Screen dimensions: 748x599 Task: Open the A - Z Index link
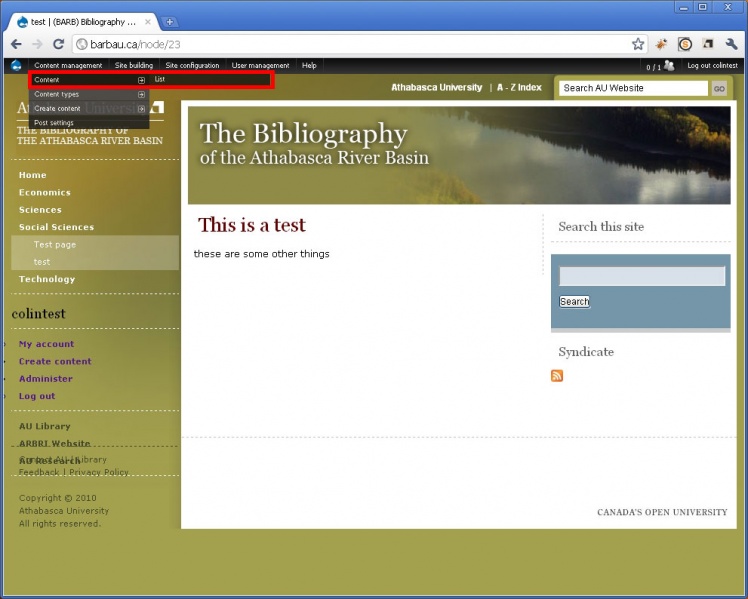pyautogui.click(x=519, y=87)
